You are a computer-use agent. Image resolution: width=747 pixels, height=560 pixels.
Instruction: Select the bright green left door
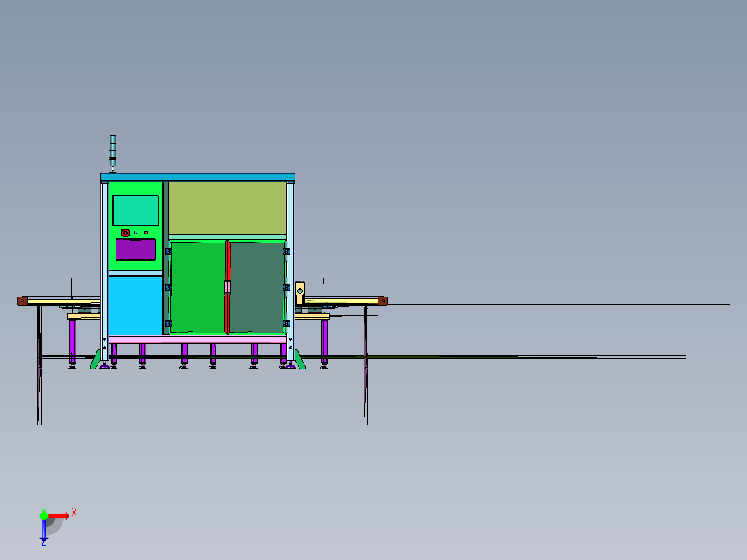click(197, 288)
